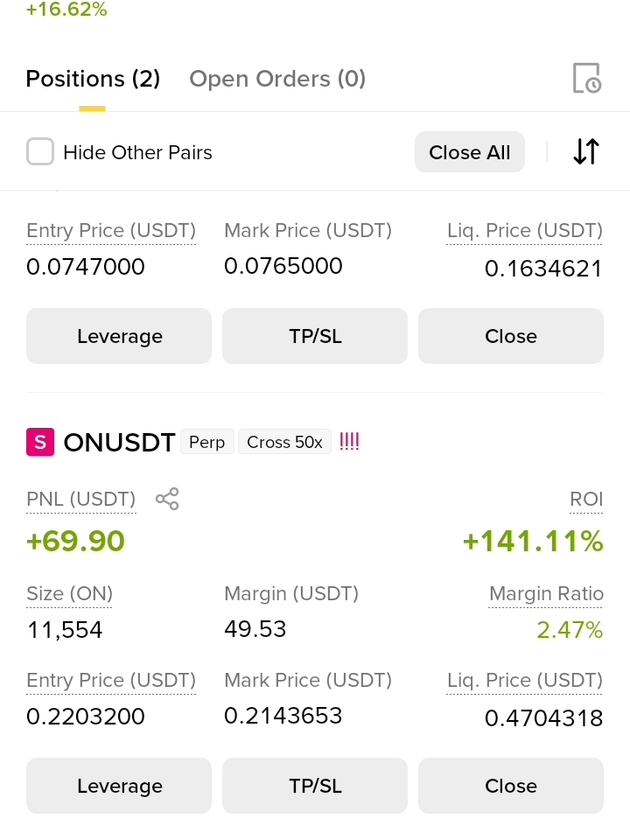630x840 pixels.
Task: Tap the Margin Ratio label
Action: [x=546, y=593]
